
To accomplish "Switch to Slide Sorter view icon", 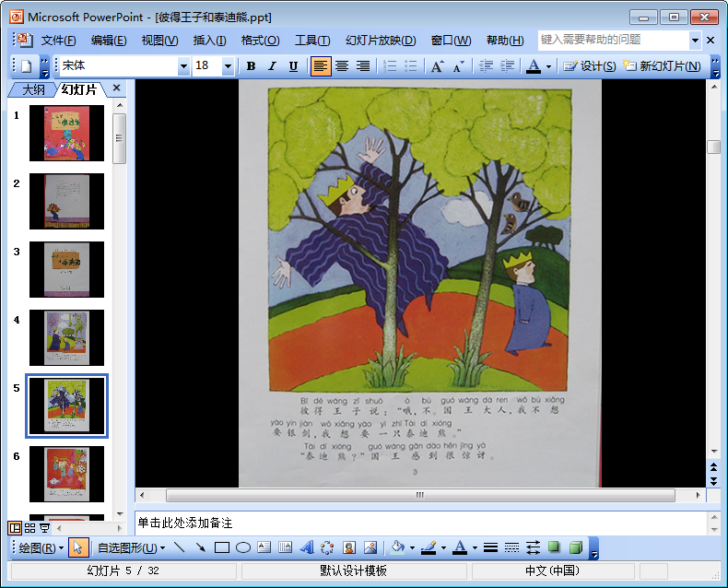I will coord(29,528).
